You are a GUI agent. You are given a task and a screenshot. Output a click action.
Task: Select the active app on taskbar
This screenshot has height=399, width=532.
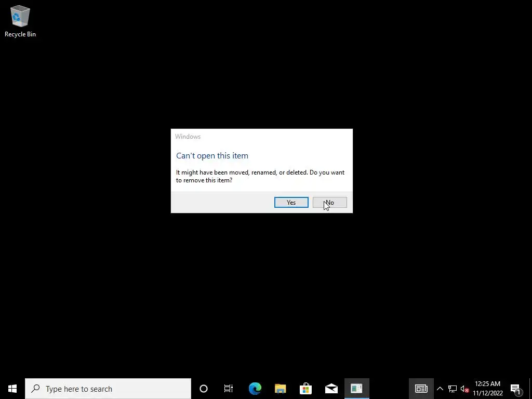(356, 389)
